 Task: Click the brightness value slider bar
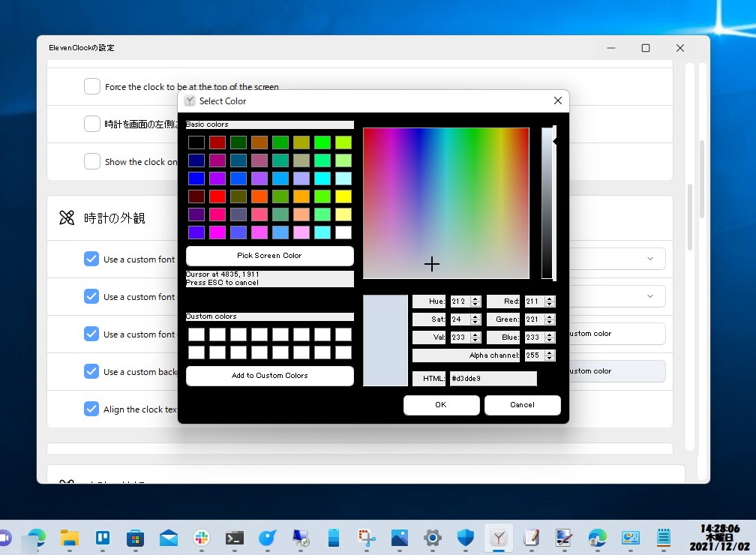tap(546, 203)
